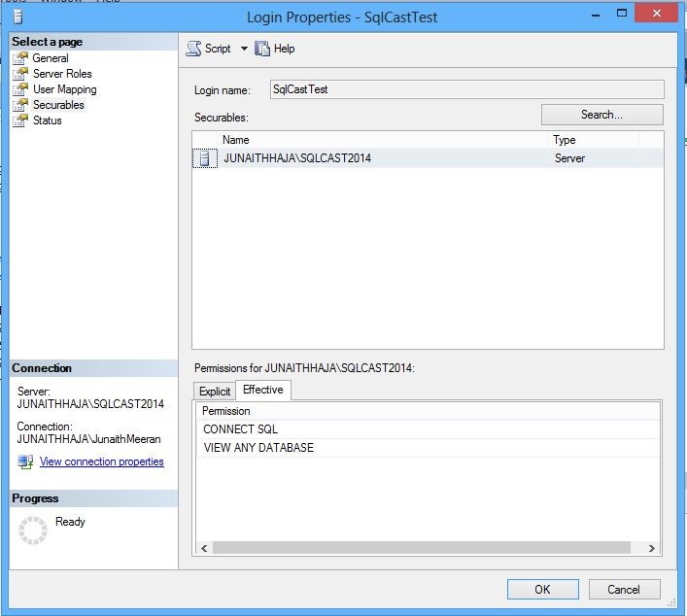Select the VIEW ANY DATABASE permission row
This screenshot has width=687, height=616.
[429, 448]
